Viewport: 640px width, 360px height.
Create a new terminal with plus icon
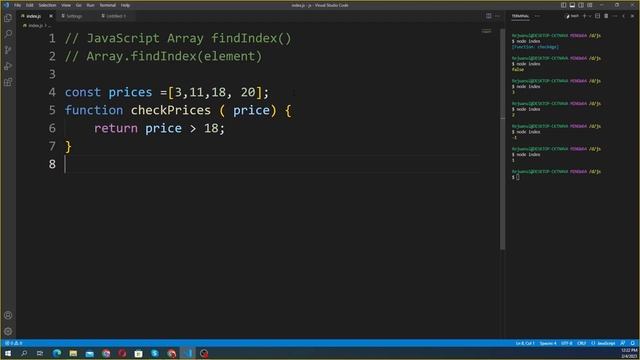click(584, 16)
